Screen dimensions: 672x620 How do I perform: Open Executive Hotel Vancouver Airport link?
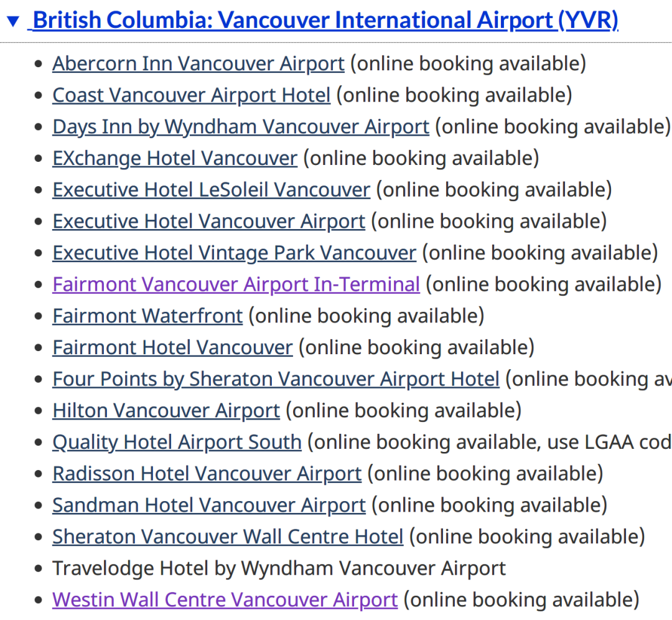(208, 221)
